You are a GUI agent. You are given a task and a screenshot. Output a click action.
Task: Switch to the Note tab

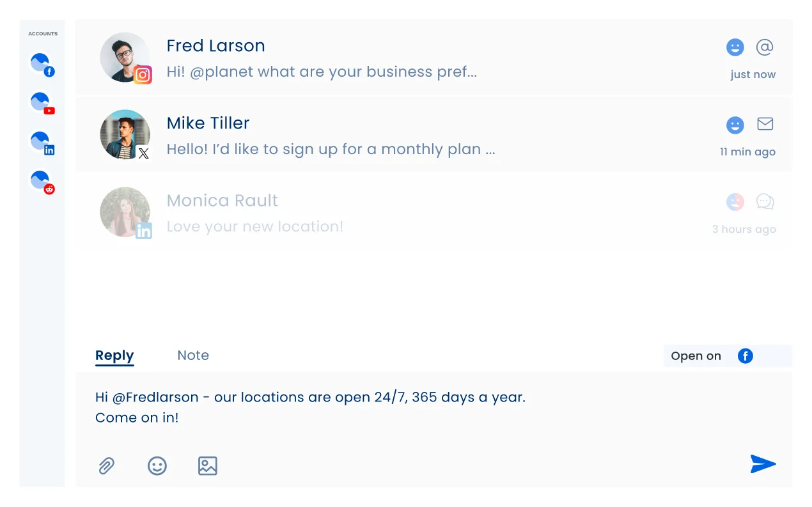point(193,355)
